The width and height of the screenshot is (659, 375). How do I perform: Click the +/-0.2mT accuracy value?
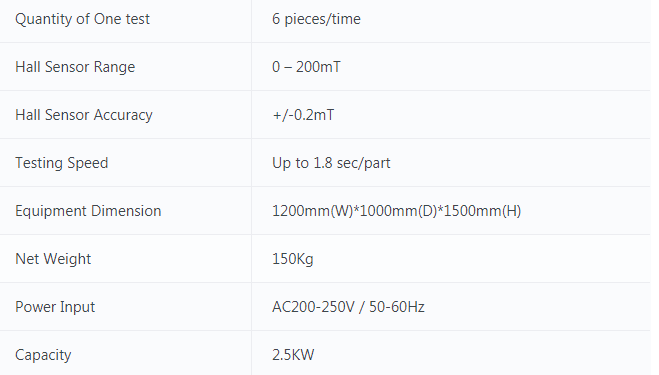click(303, 115)
